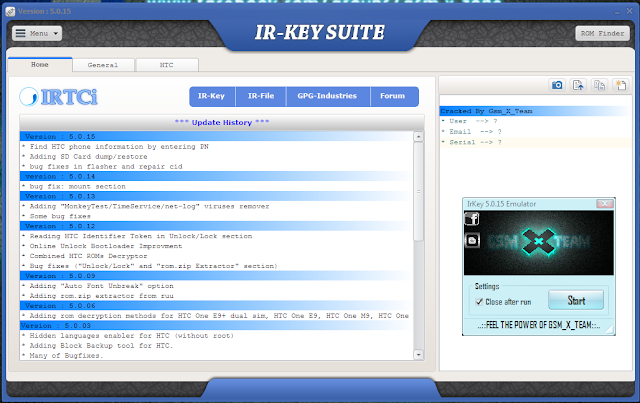The width and height of the screenshot is (640, 403).
Task: Click the app icon in the title bar
Action: point(10,11)
